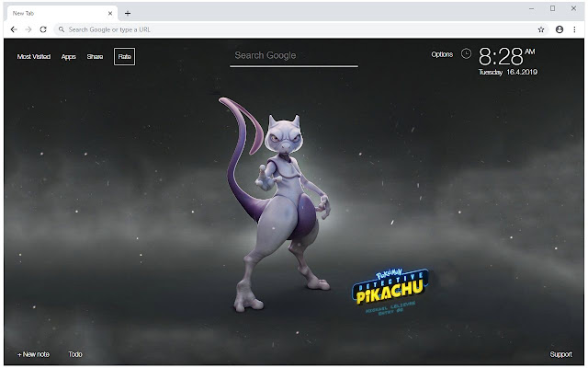588x368 pixels.
Task: Bookmark this page with the star icon
Action: tap(541, 29)
